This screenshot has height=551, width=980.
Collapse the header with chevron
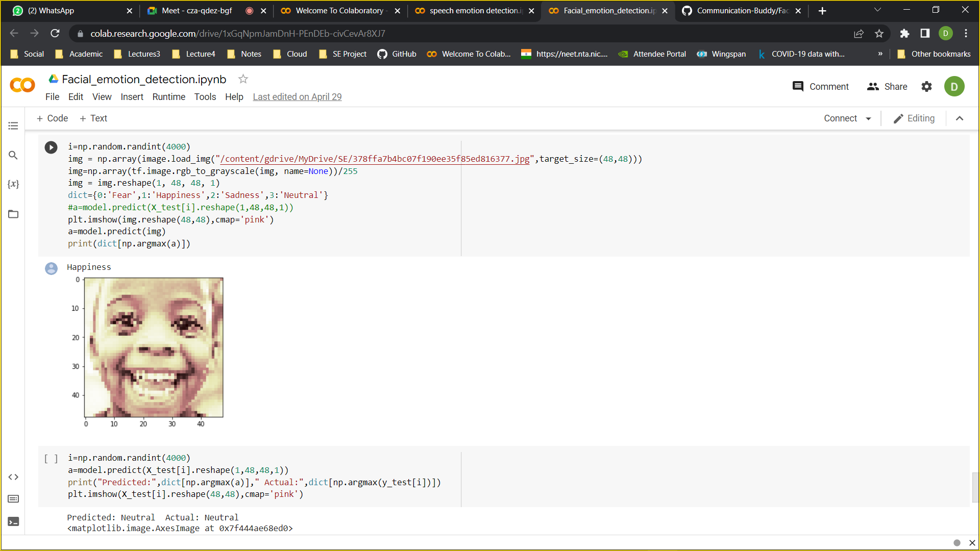point(959,118)
